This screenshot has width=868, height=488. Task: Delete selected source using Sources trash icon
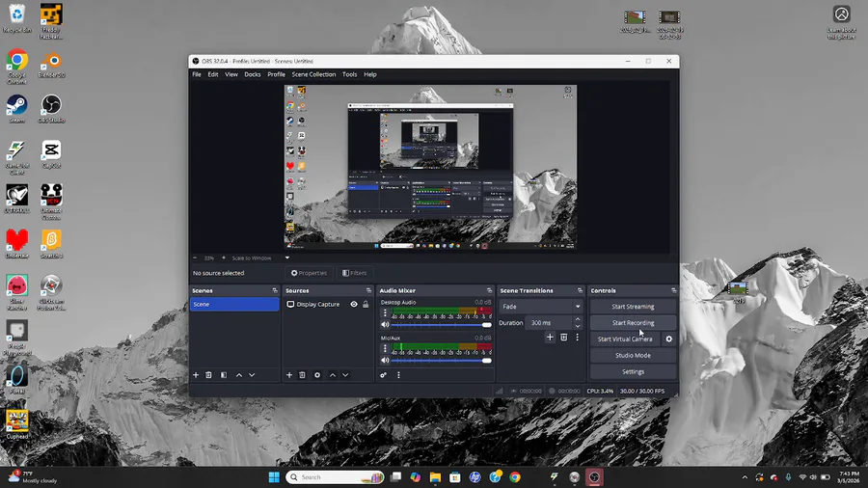point(302,375)
